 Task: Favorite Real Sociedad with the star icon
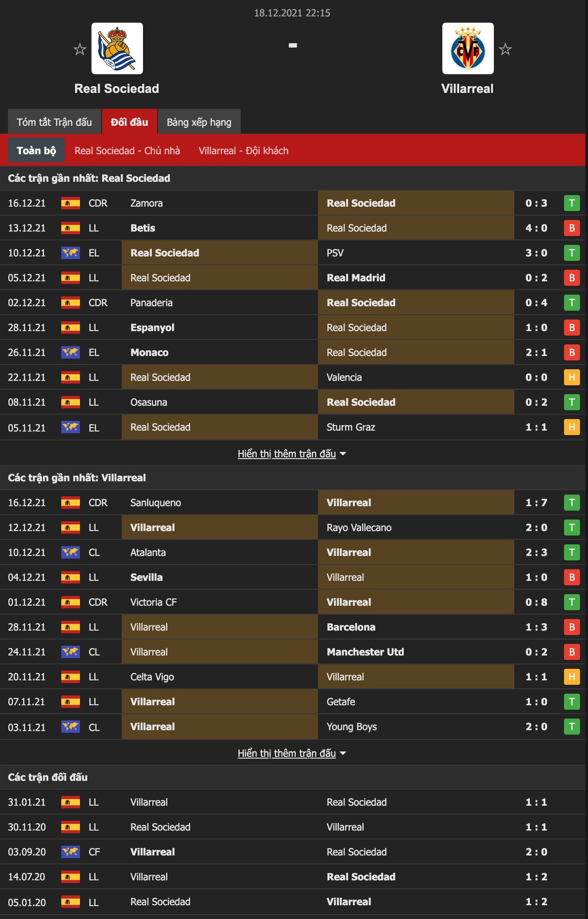pos(80,49)
